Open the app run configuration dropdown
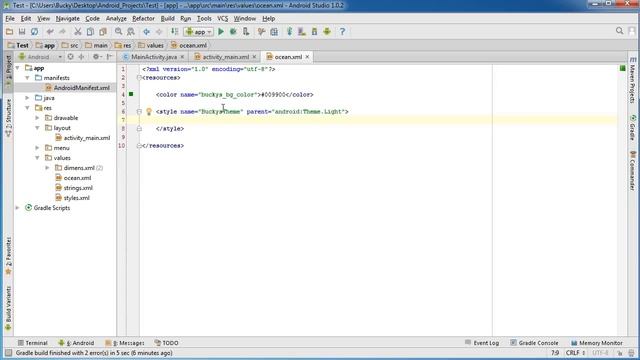This screenshot has height=360, width=640. coord(198,31)
